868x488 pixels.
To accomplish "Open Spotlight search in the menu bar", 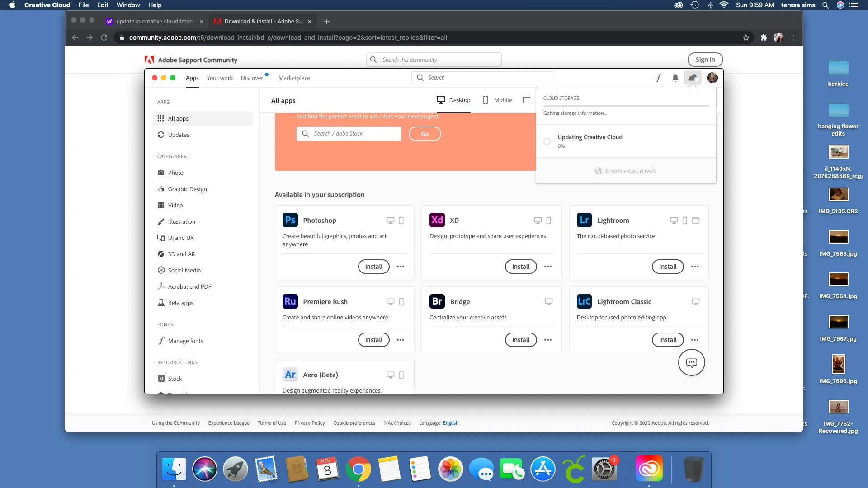I will (826, 5).
